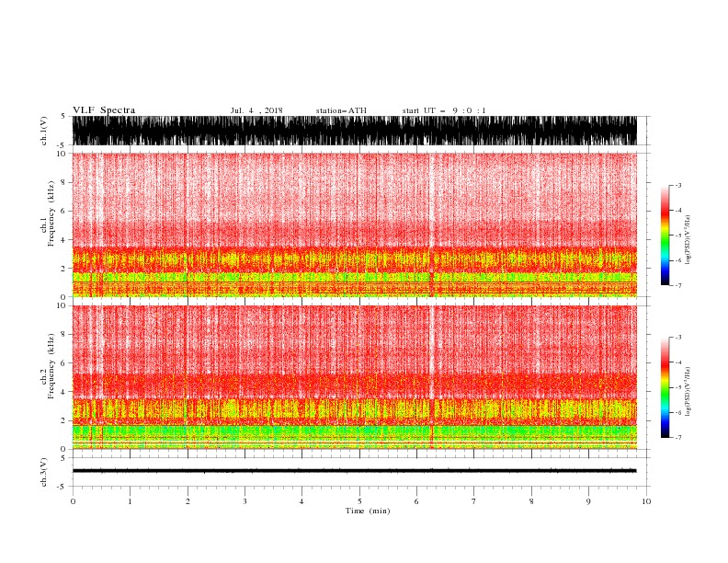
Task: Click the time axis tick label "9"
Action: click(588, 501)
